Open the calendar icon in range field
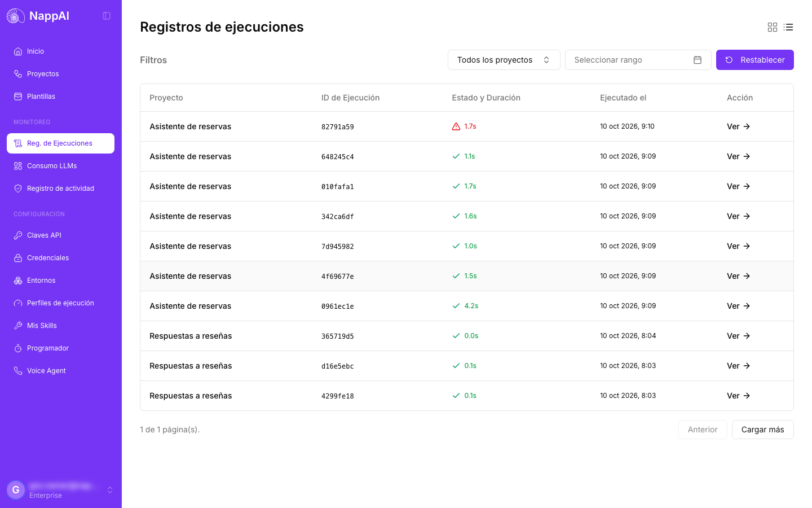Image resolution: width=812 pixels, height=508 pixels. point(698,60)
